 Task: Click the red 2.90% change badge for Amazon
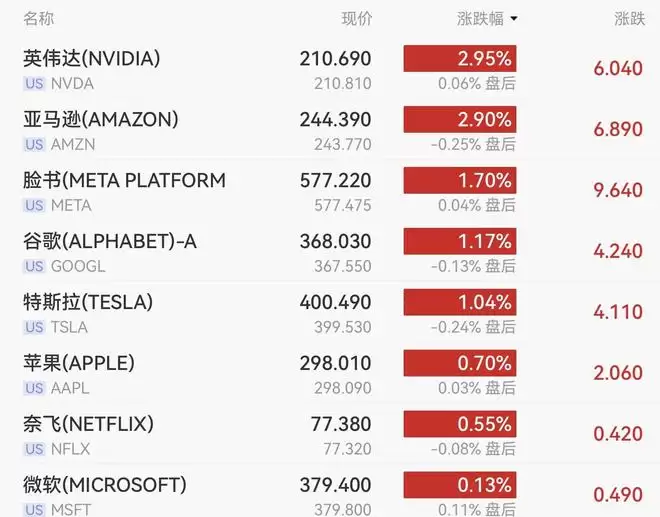[460, 120]
